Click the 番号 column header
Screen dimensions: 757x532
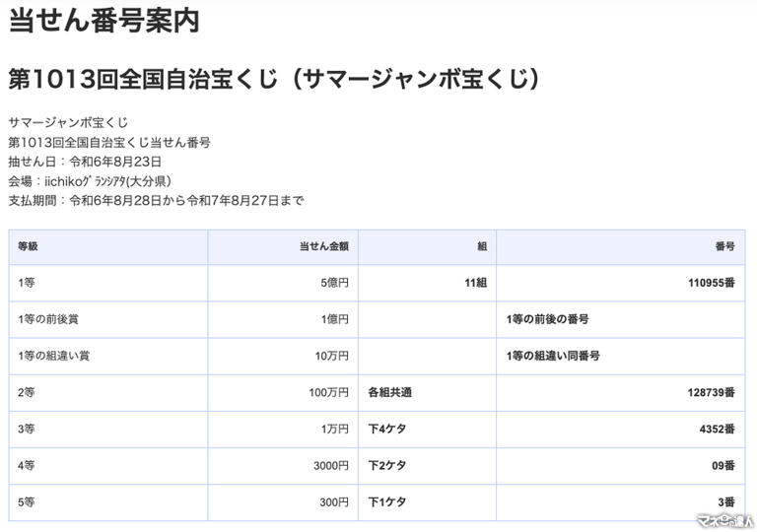point(725,246)
